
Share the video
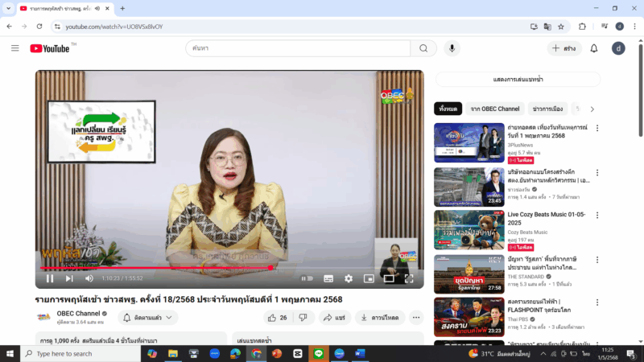(334, 318)
